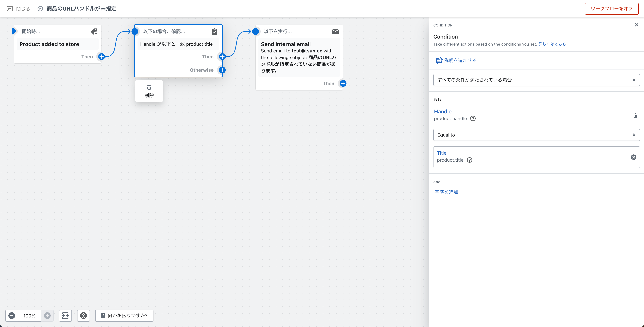Click help icon beside product.handle
The image size is (644, 327).
tap(473, 118)
